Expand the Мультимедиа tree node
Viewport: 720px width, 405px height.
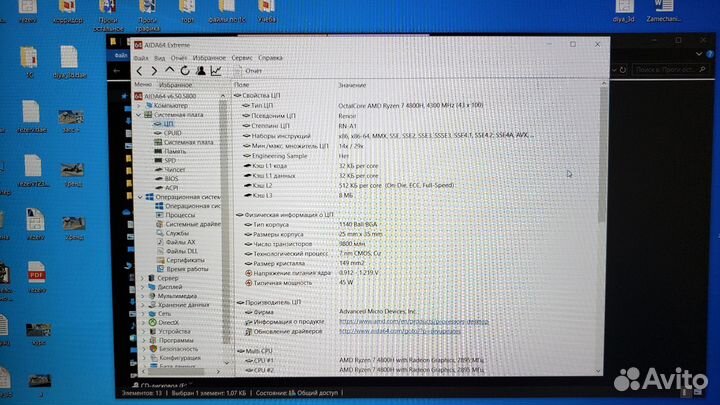pyautogui.click(x=143, y=296)
